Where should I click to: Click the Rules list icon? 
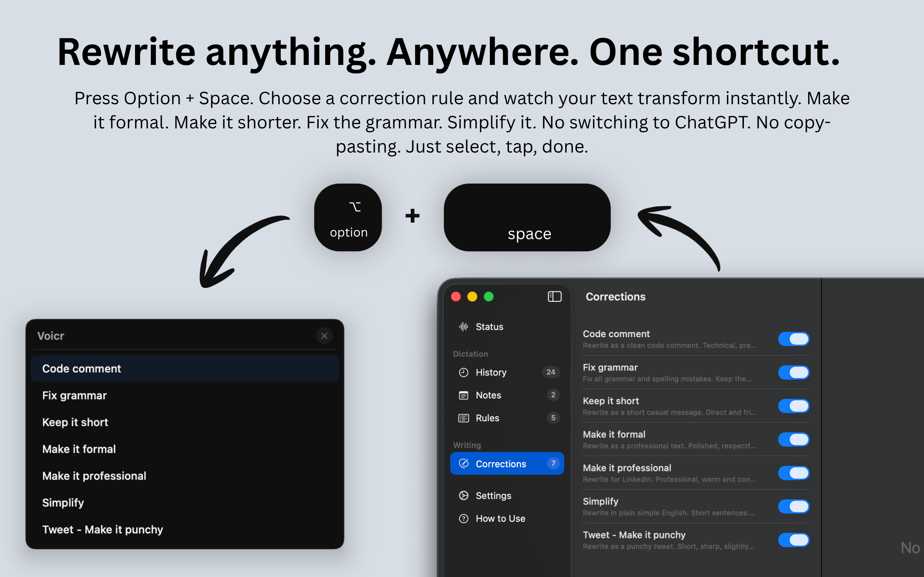(463, 418)
